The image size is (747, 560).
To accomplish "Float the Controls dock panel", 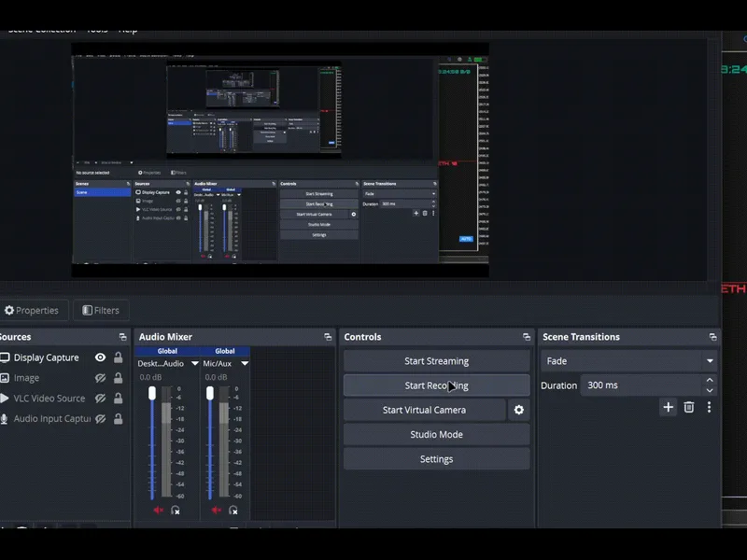I will coord(527,337).
